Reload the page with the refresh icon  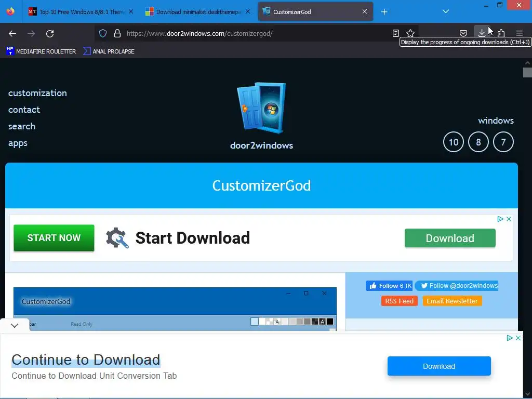50,34
